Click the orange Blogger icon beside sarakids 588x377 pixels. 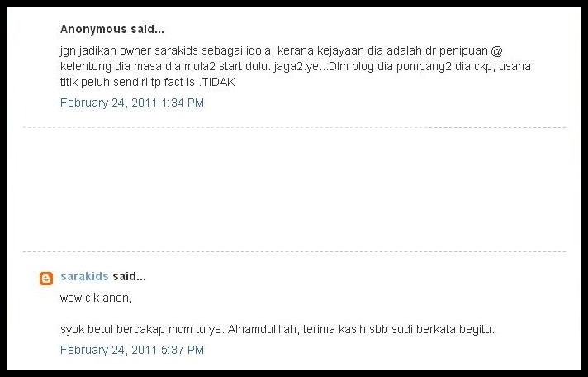point(46,279)
